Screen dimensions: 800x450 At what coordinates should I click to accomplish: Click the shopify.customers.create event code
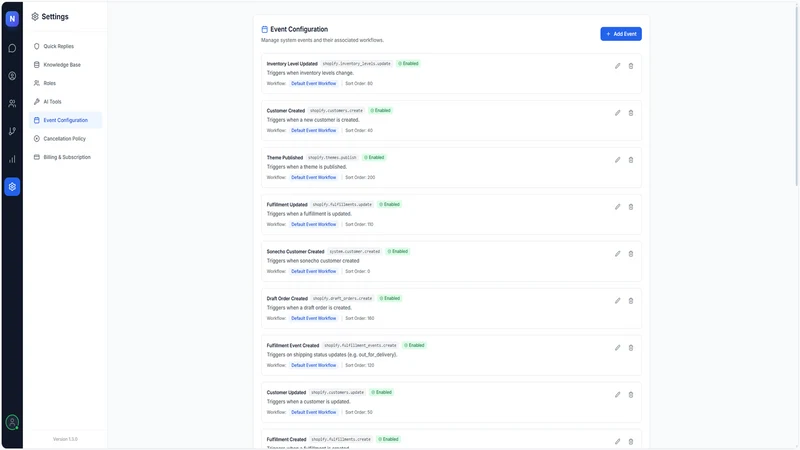pos(336,111)
